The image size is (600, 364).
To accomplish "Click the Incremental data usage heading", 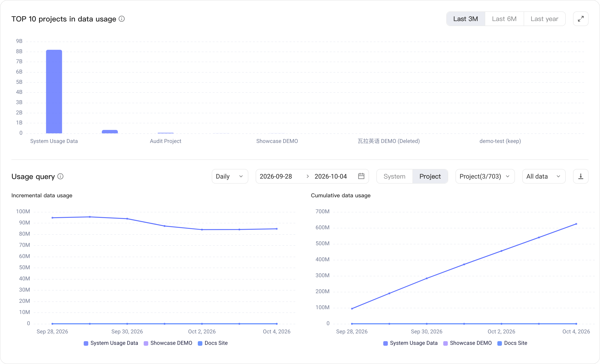I will 42,195.
